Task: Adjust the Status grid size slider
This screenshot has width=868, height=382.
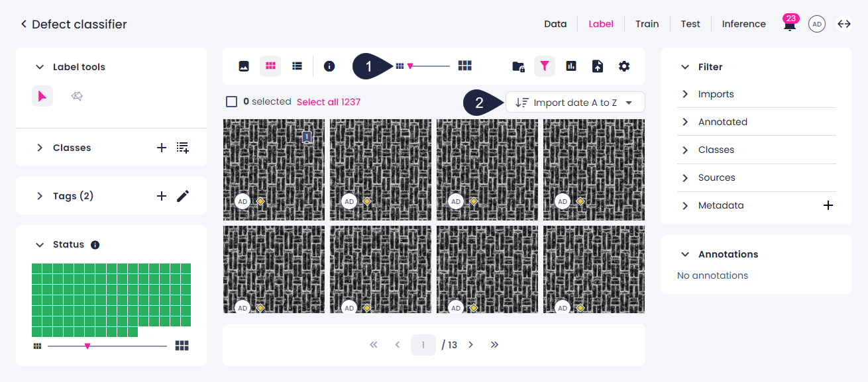Action: [x=107, y=346]
